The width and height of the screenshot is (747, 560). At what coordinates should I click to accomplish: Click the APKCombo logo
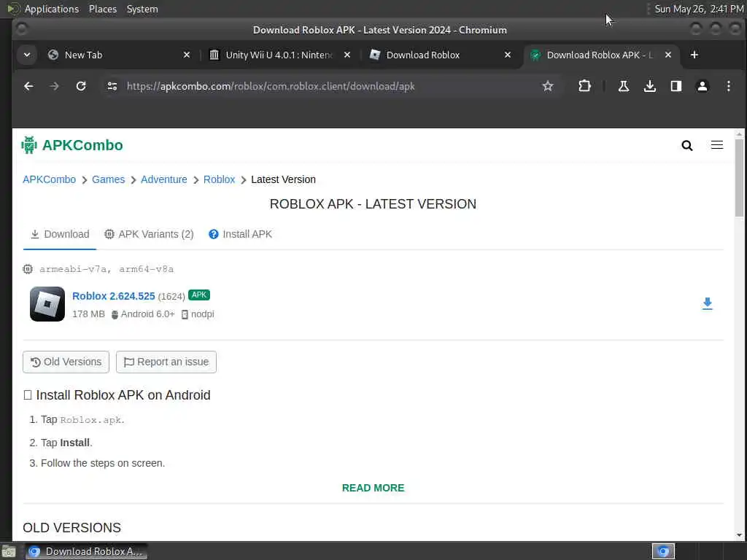click(x=72, y=145)
